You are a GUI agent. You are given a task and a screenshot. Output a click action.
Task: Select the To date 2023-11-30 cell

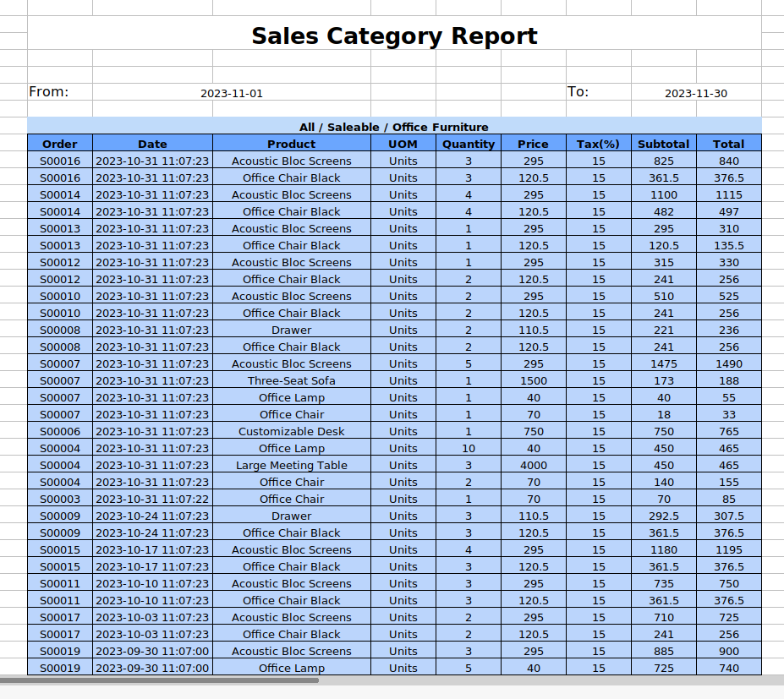695,93
